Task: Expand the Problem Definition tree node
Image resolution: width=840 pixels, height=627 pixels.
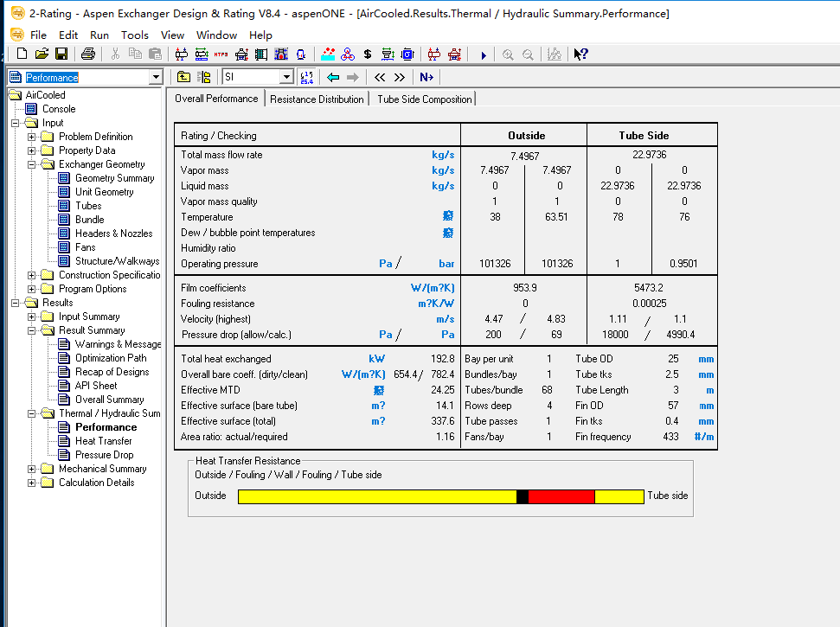Action: pos(32,137)
